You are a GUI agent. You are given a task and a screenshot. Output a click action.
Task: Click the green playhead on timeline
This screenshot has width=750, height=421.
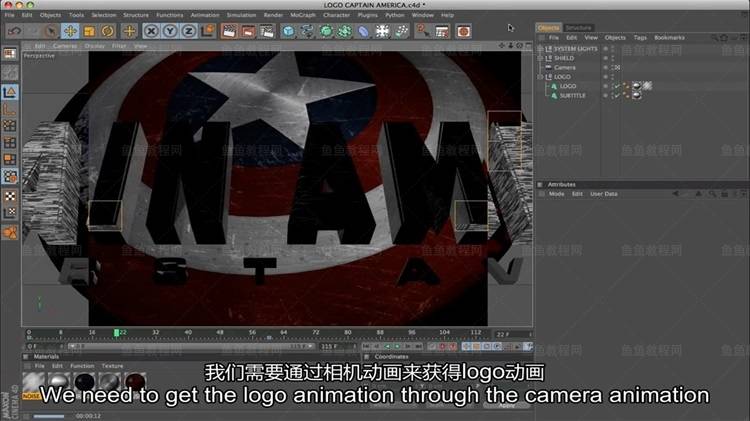pos(117,332)
